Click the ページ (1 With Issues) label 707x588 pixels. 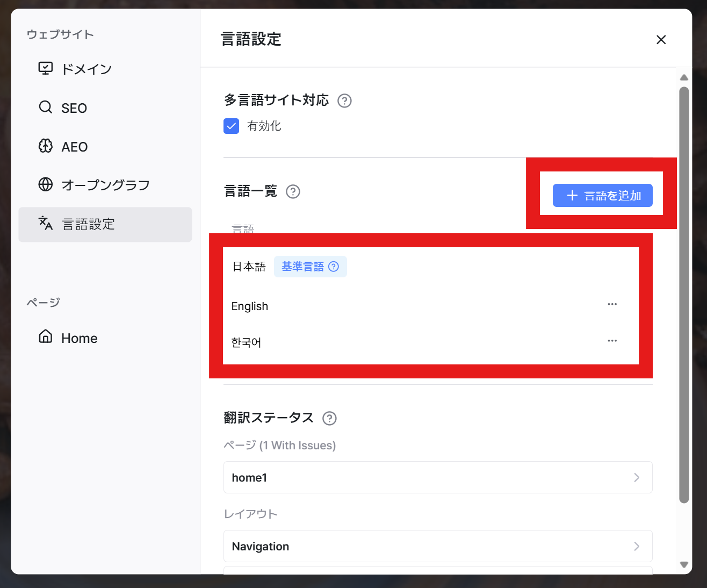point(280,445)
